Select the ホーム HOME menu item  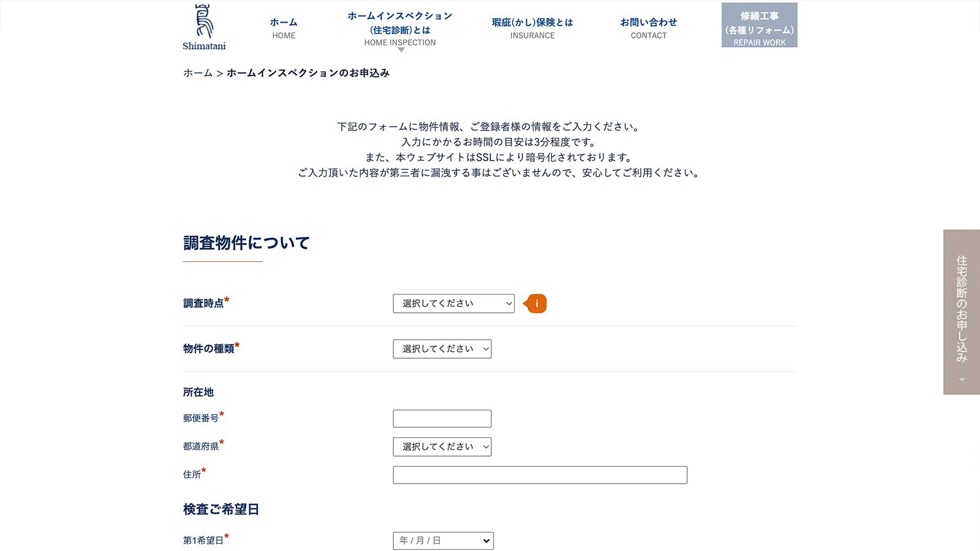(x=284, y=28)
